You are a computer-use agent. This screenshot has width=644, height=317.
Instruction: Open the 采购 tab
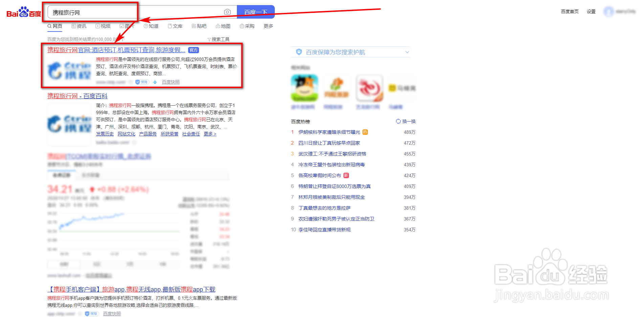[247, 26]
